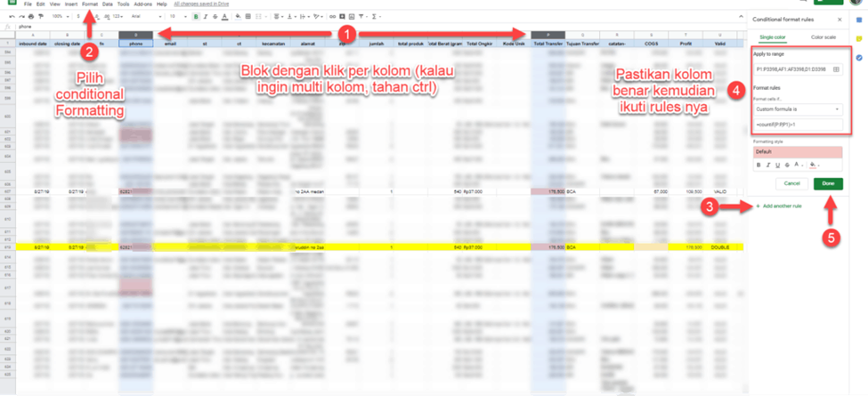
Task: Switch to the Color scale tab
Action: click(823, 37)
